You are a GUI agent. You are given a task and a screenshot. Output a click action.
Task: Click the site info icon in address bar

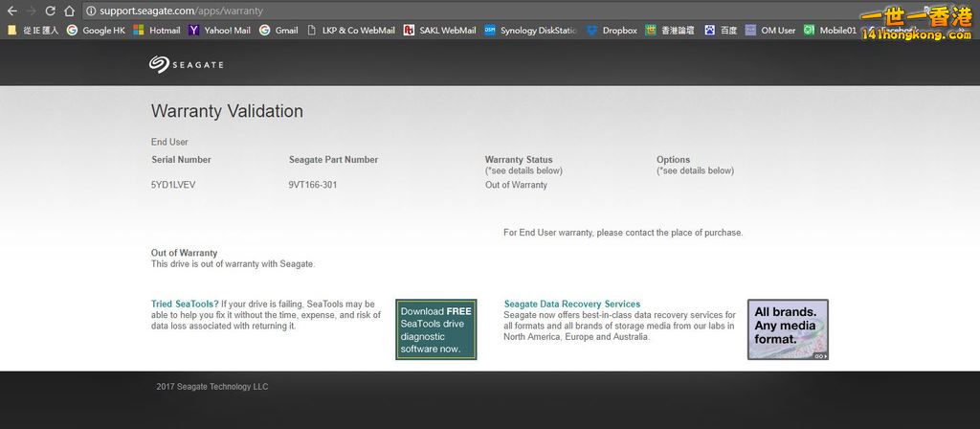[x=91, y=11]
